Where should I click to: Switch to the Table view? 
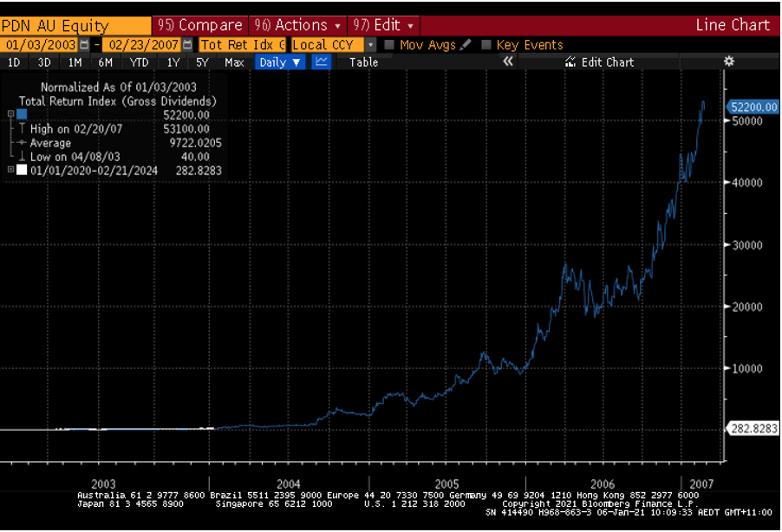pos(363,62)
